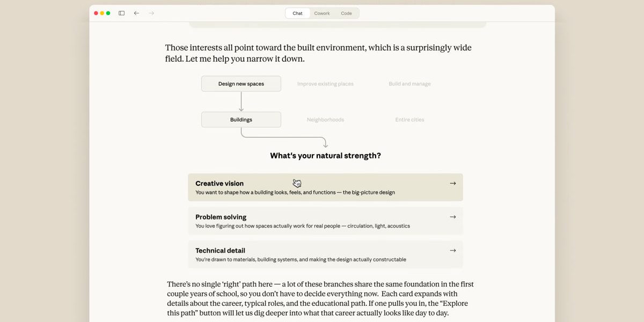Expand the Technical detail card
The height and width of the screenshot is (322, 644).
[325, 254]
